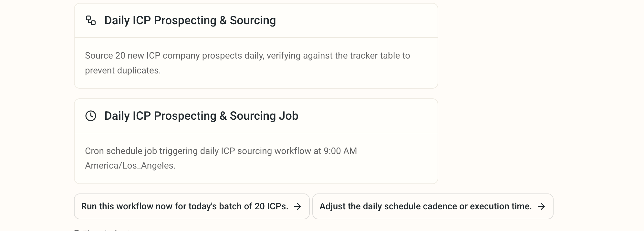Choose Adjust the daily schedule cadence suggestion

(433, 206)
